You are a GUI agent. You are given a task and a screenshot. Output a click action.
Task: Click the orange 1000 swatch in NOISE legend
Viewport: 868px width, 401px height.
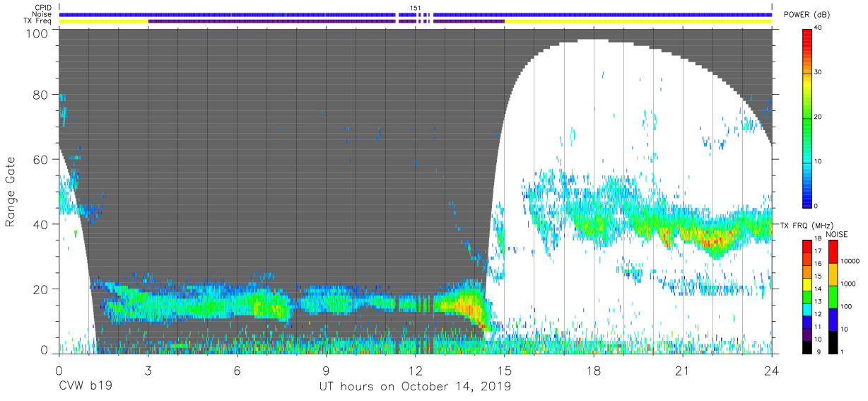(x=832, y=274)
